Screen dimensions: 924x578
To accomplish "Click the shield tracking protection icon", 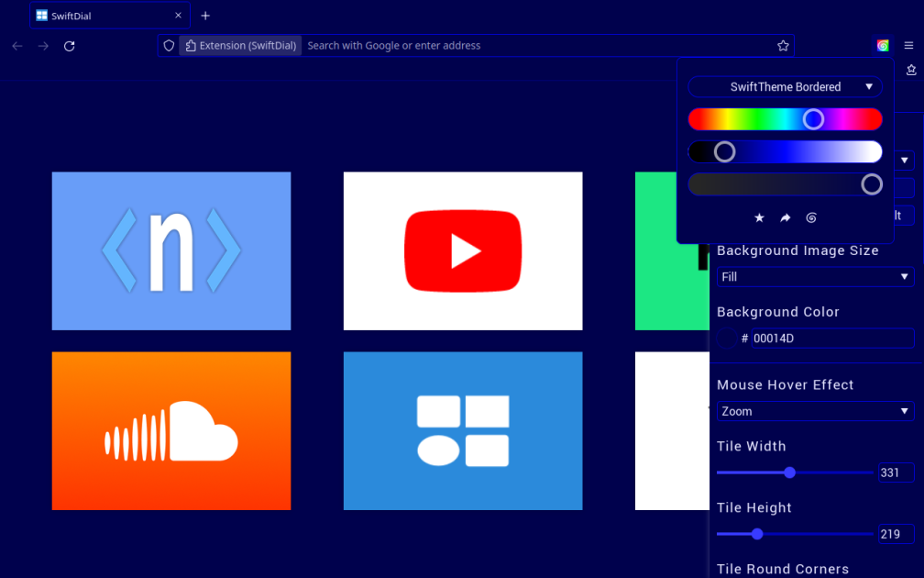I will click(x=169, y=46).
